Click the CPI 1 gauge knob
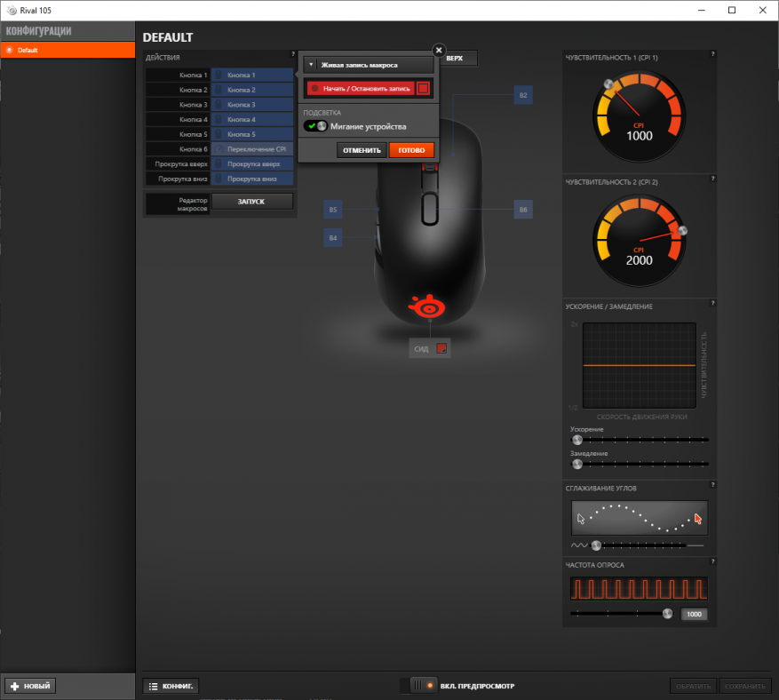The image size is (779, 700). (608, 84)
